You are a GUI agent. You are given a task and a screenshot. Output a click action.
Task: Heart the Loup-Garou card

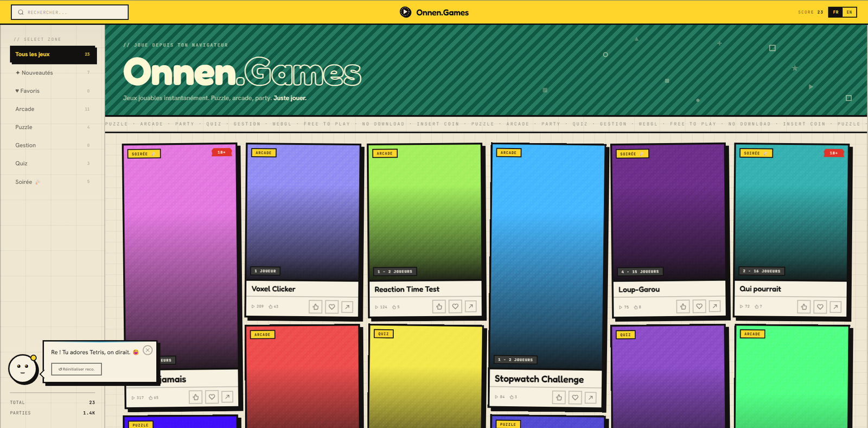click(700, 306)
